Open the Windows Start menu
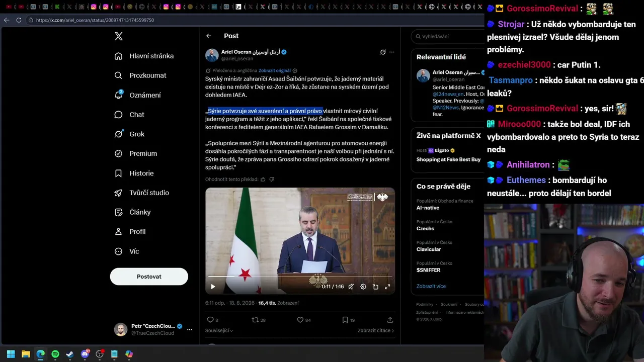 [x=11, y=354]
